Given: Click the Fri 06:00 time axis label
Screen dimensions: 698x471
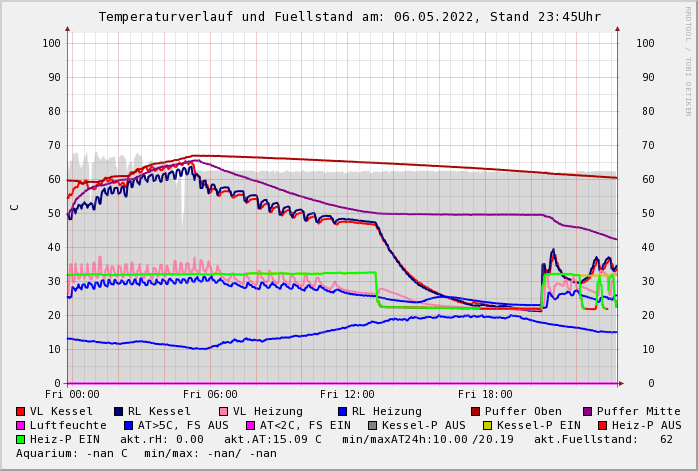Looking at the screenshot, I should point(210,395).
